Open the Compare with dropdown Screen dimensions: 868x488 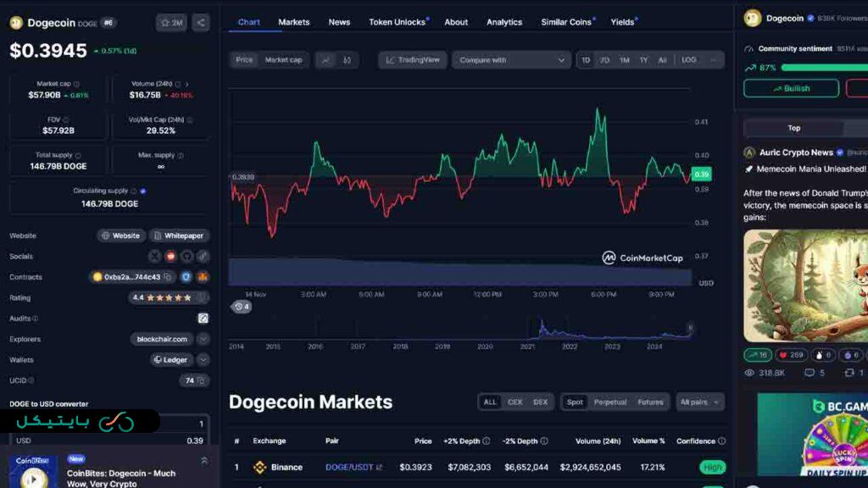(x=512, y=60)
